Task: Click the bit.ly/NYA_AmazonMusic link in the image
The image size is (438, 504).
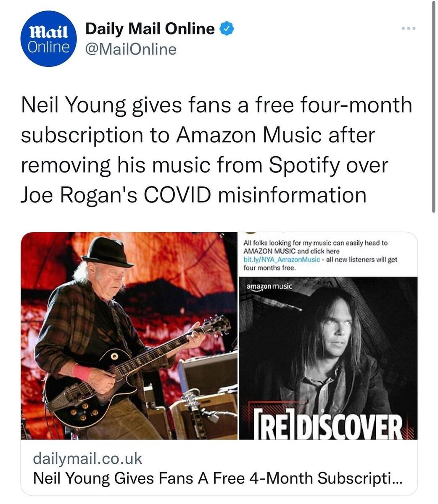Action: [282, 259]
